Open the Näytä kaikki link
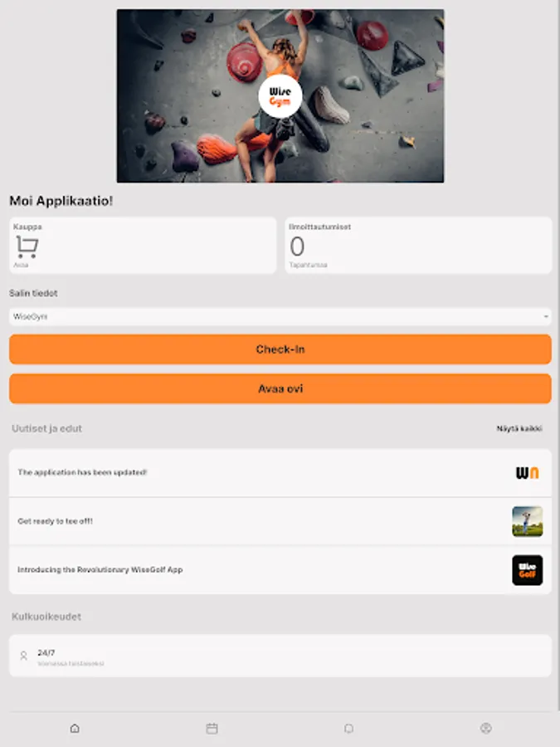 (519, 428)
